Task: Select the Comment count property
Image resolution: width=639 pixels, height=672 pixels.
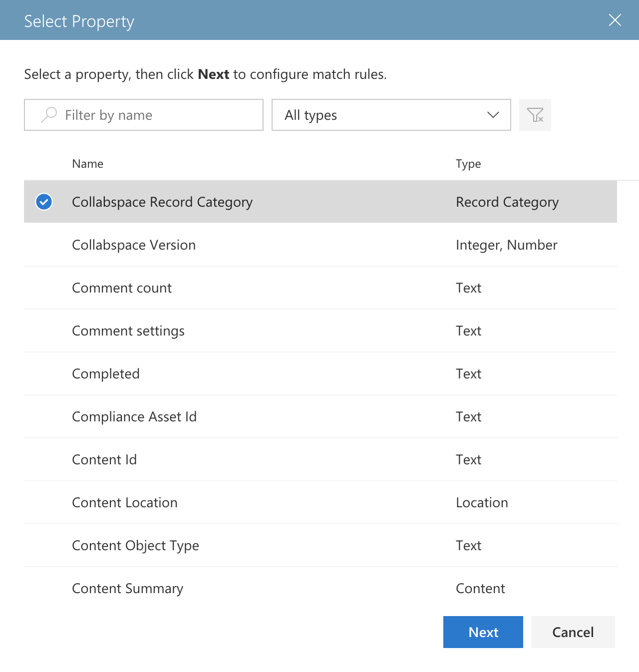Action: (320, 288)
